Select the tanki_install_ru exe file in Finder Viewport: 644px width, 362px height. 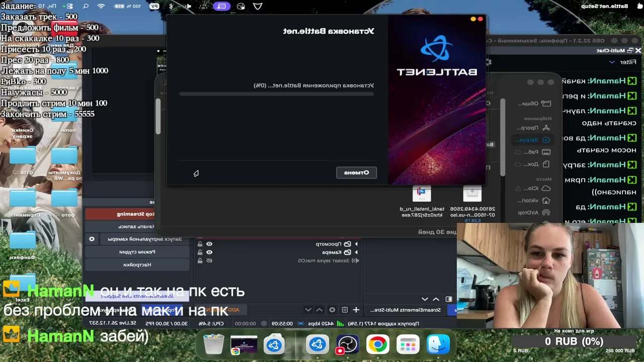click(421, 201)
